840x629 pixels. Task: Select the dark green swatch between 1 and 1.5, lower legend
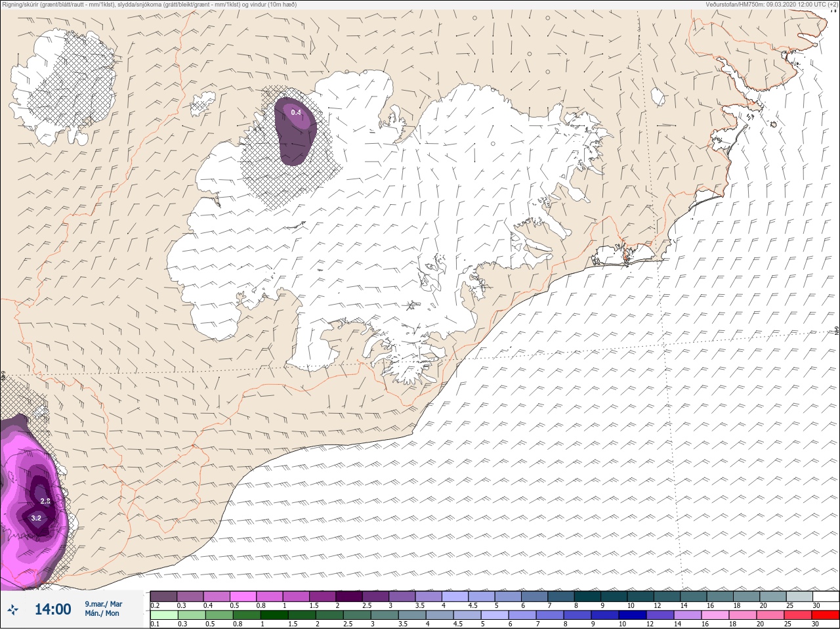click(274, 617)
